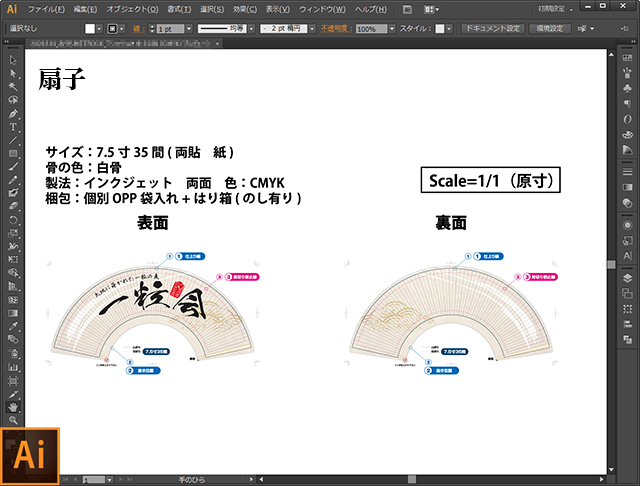Screen dimensions: 640x486
Task: Open the オブジェクト menu
Action: point(132,9)
